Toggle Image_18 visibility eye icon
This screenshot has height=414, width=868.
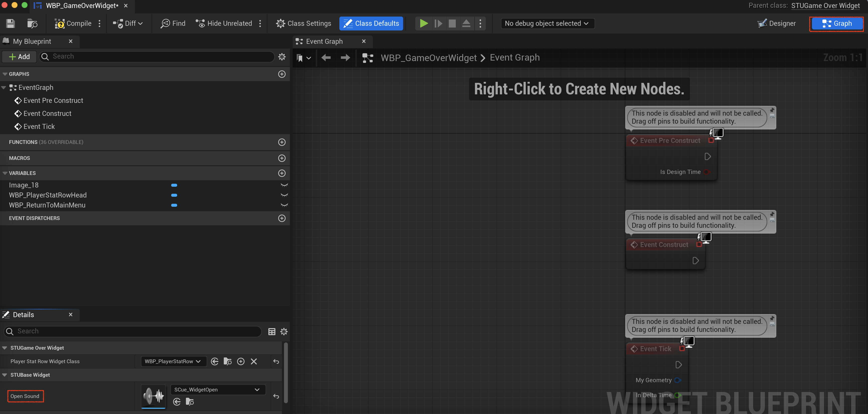click(284, 185)
